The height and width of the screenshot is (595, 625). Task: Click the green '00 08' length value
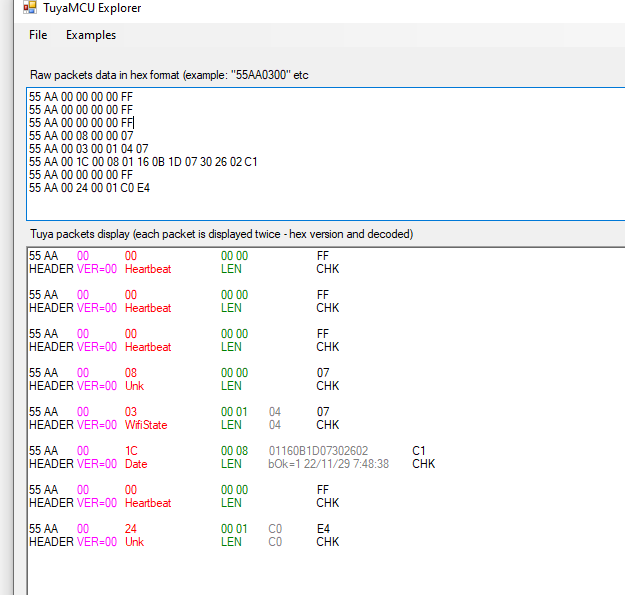[234, 451]
